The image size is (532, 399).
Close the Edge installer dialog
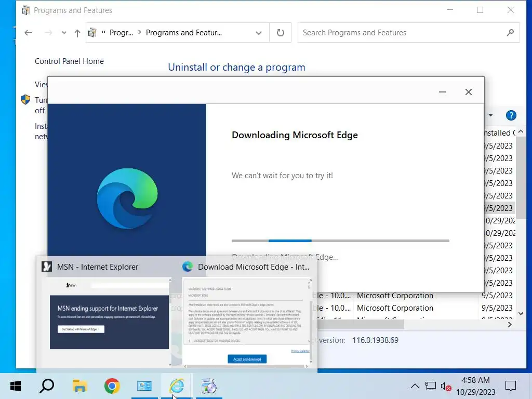[469, 92]
